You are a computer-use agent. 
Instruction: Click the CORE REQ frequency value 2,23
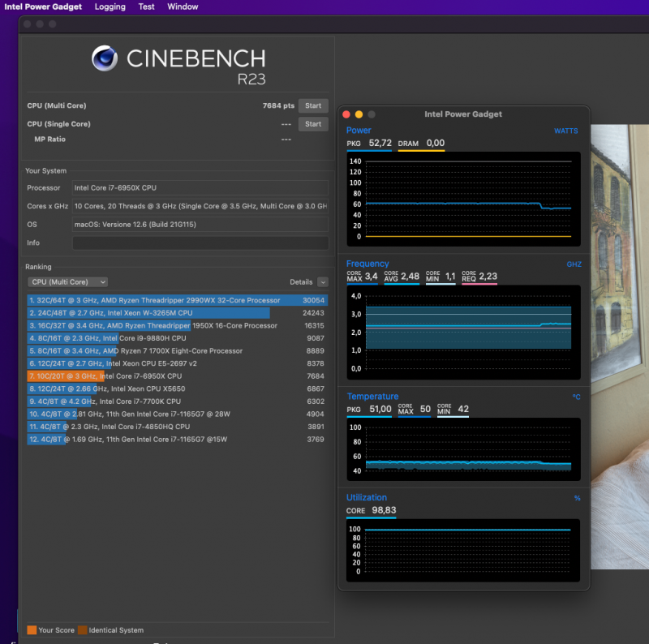[x=488, y=276]
